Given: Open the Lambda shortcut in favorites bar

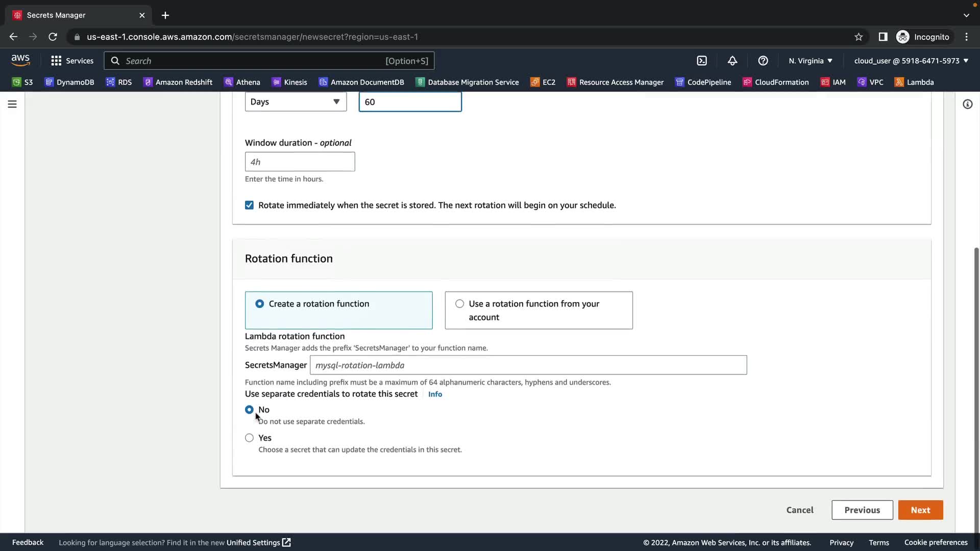Looking at the screenshot, I should (914, 82).
